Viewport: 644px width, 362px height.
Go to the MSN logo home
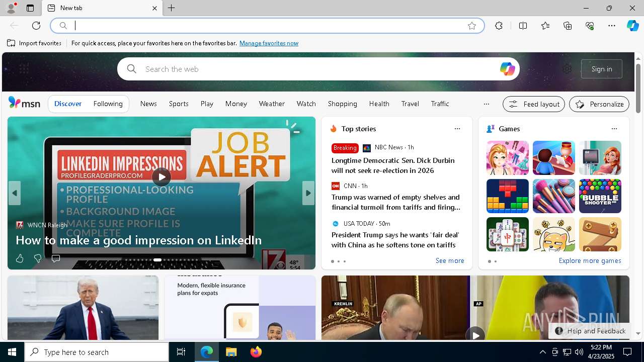coord(24,104)
